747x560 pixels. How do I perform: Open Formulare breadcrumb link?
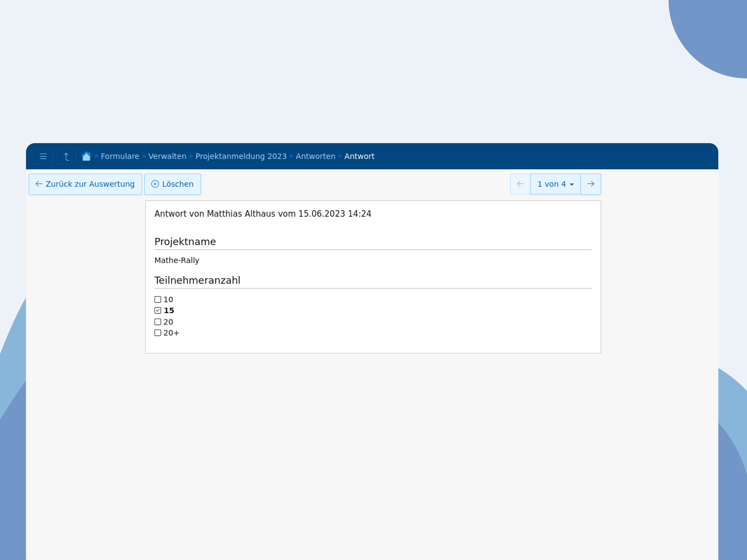pos(120,156)
